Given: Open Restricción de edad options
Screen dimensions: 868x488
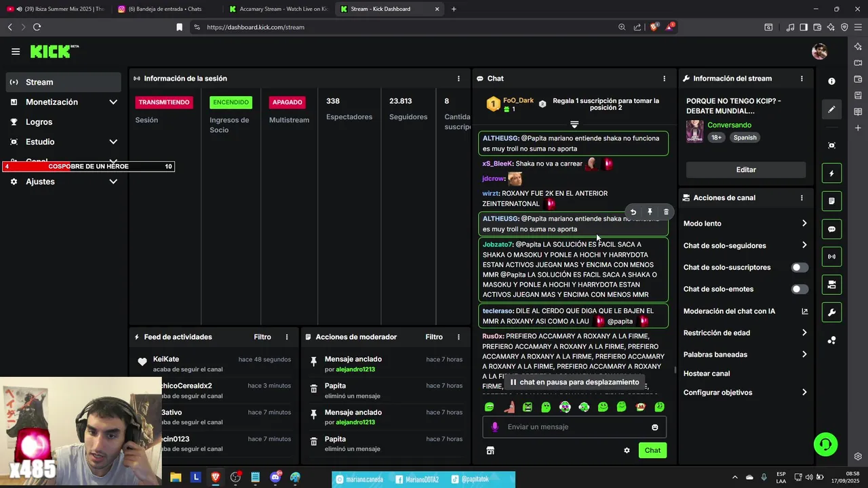Looking at the screenshot, I should click(745, 333).
